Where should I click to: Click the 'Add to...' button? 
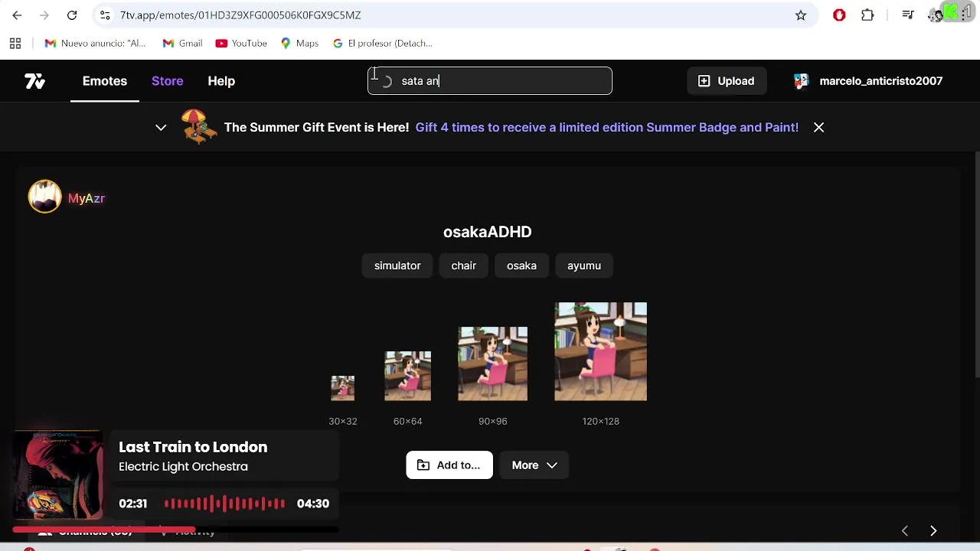click(449, 465)
